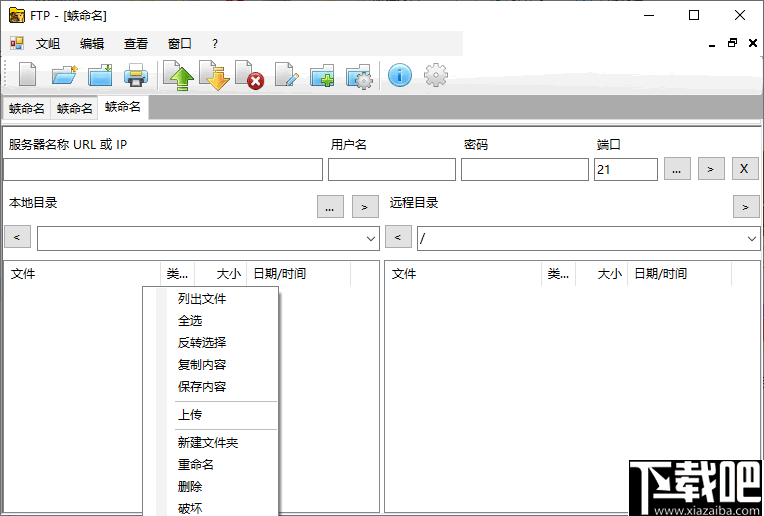Sort local list by 类... column
764x516 pixels.
tap(177, 274)
